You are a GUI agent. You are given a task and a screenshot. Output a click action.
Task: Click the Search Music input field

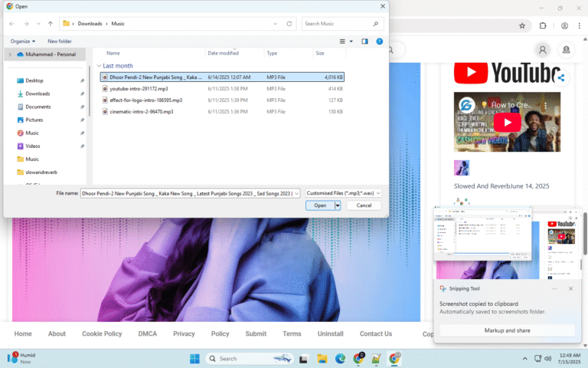[341, 24]
